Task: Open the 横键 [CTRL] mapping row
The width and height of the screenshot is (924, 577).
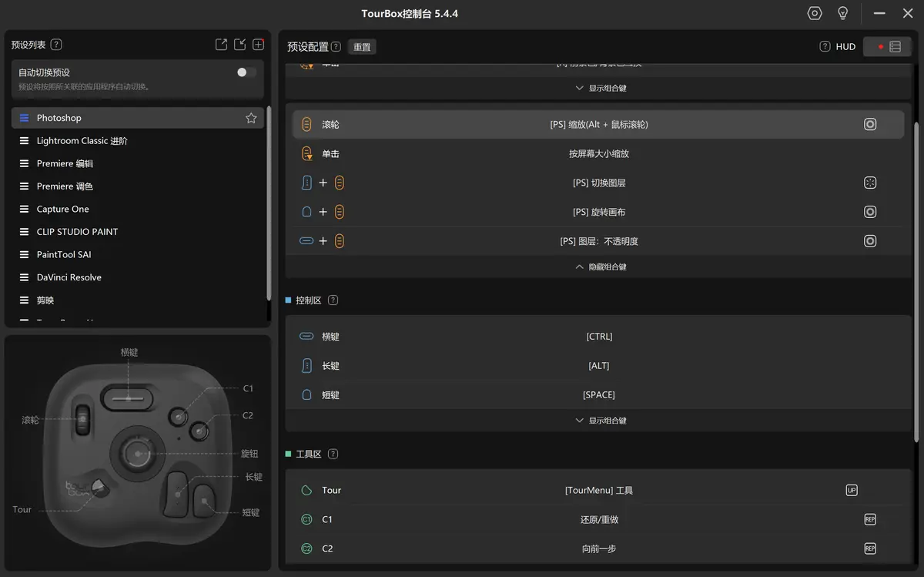Action: coord(598,337)
